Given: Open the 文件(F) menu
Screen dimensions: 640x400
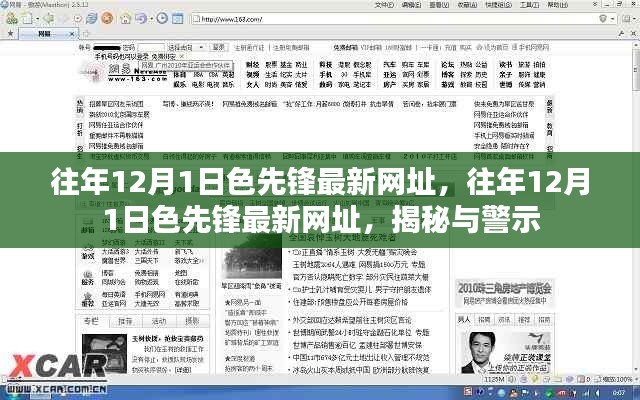Looking at the screenshot, I should [x=384, y=5].
